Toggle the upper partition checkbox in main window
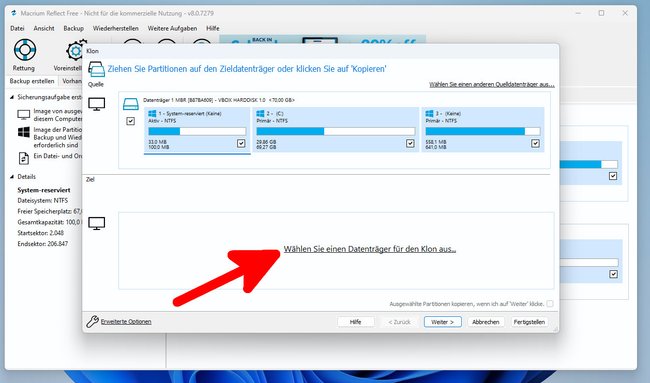This screenshot has width=650, height=383. coord(613,176)
